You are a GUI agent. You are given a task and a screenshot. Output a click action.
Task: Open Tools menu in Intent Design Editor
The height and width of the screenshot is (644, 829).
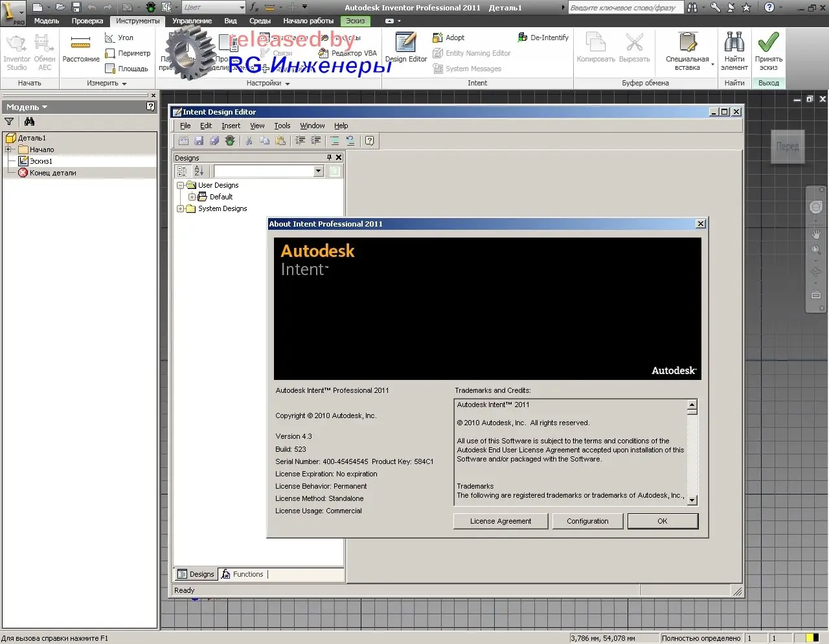click(x=282, y=126)
